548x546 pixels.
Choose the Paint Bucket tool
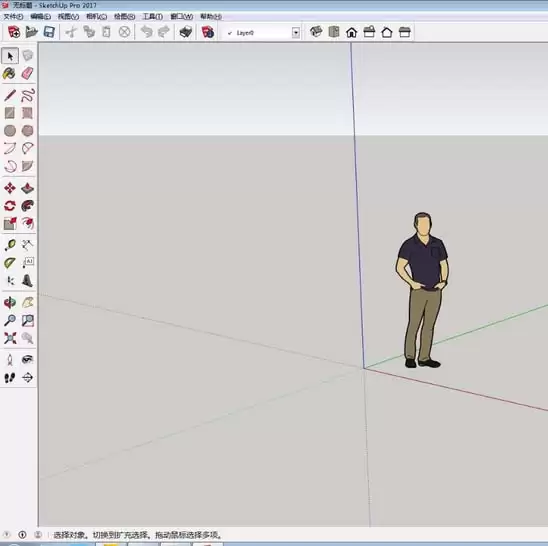9,73
